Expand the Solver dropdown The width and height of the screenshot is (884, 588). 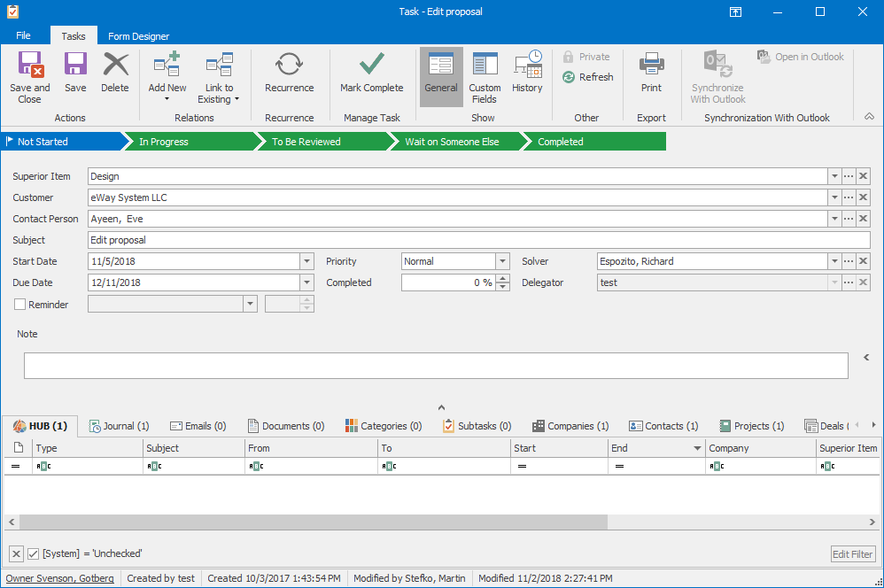(834, 261)
